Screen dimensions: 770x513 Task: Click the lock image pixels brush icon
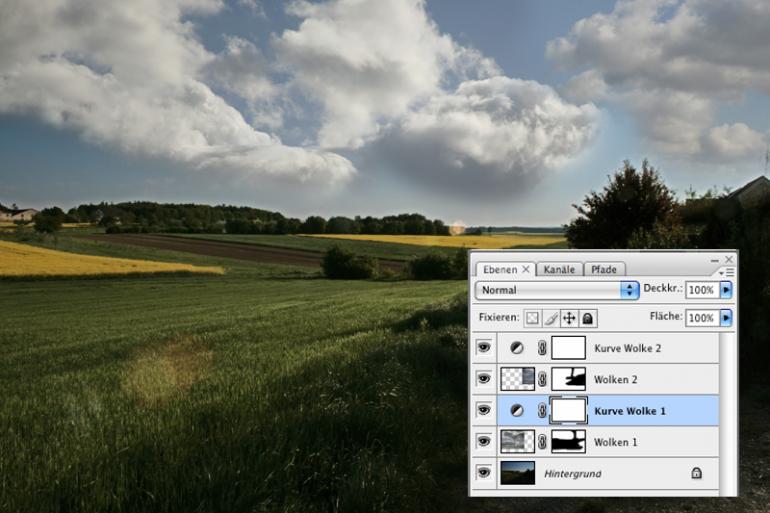(550, 319)
